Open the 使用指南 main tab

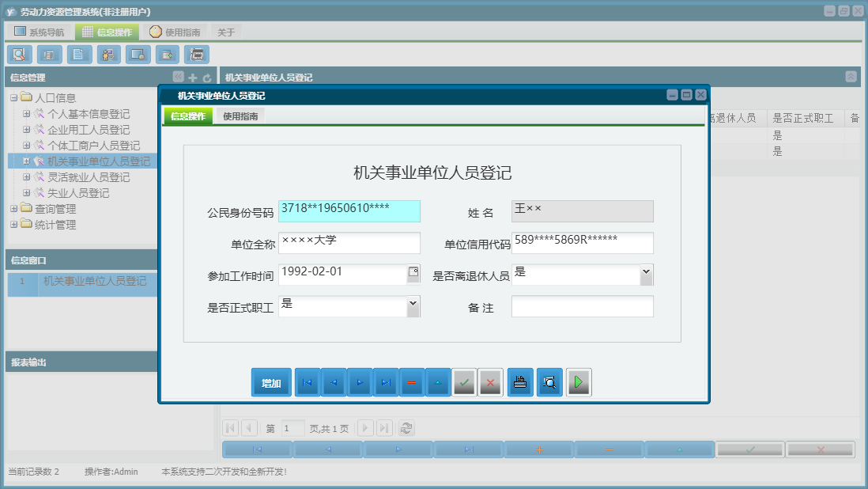pos(175,32)
